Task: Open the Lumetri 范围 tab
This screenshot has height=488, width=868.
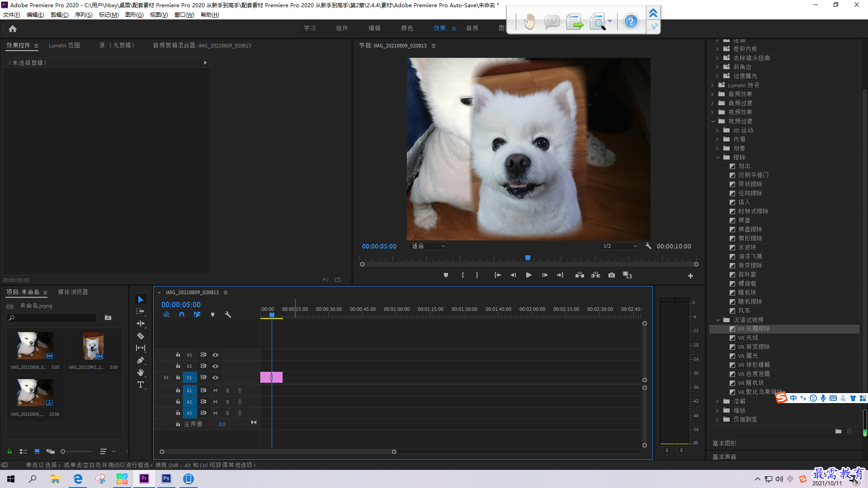Action: pyautogui.click(x=64, y=46)
